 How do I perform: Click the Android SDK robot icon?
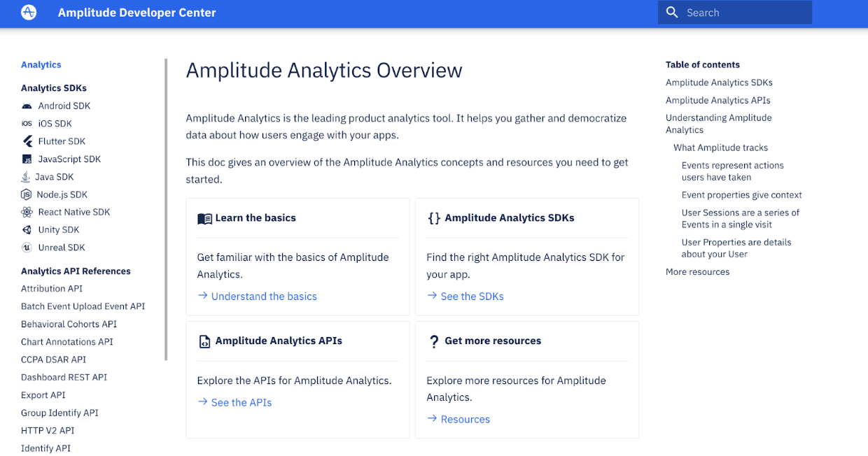coord(27,106)
